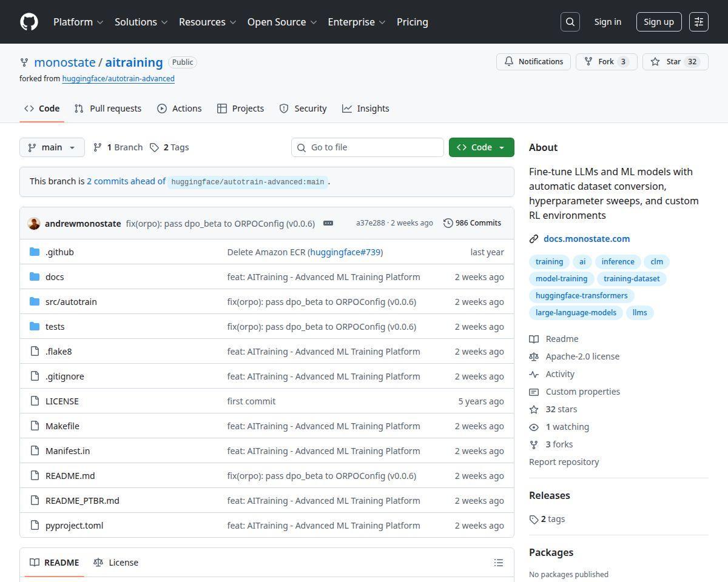Screen dimensions: 728x582
Task: Open the 1 Branch link
Action: (118, 147)
